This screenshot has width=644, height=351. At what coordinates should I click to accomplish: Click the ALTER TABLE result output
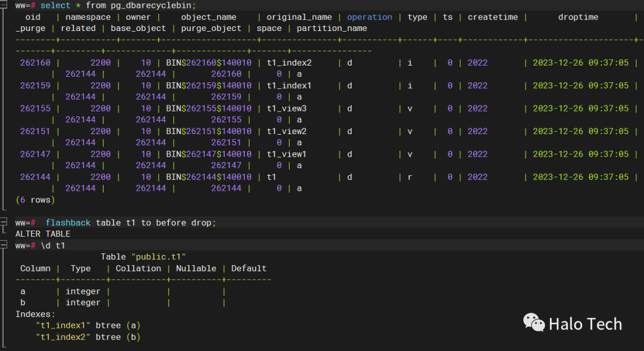[42, 234]
